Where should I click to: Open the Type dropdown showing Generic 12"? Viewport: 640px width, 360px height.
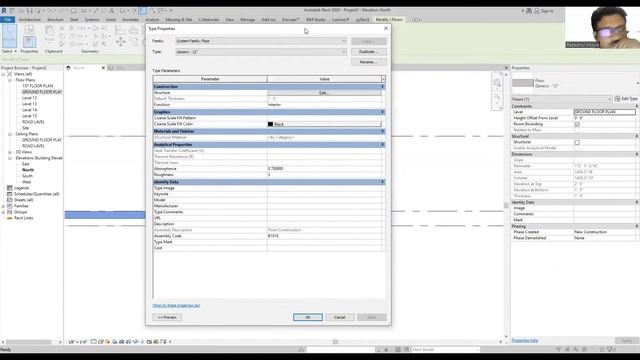point(261,52)
